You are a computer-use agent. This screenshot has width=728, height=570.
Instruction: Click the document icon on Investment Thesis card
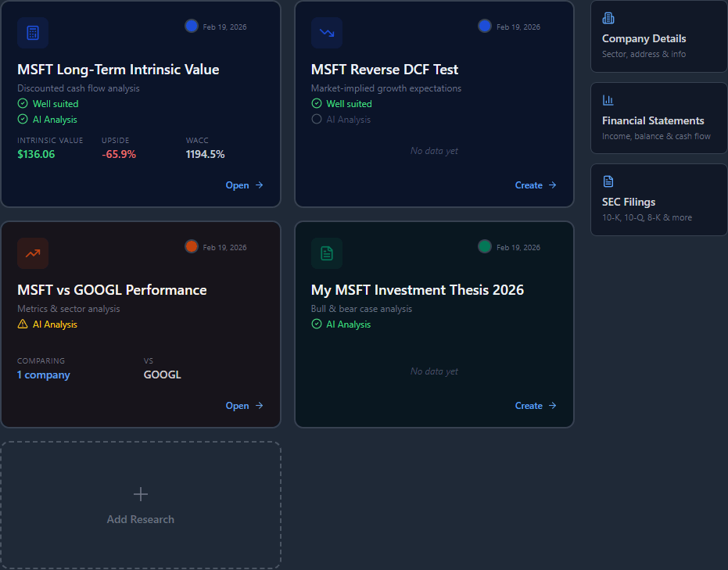327,253
